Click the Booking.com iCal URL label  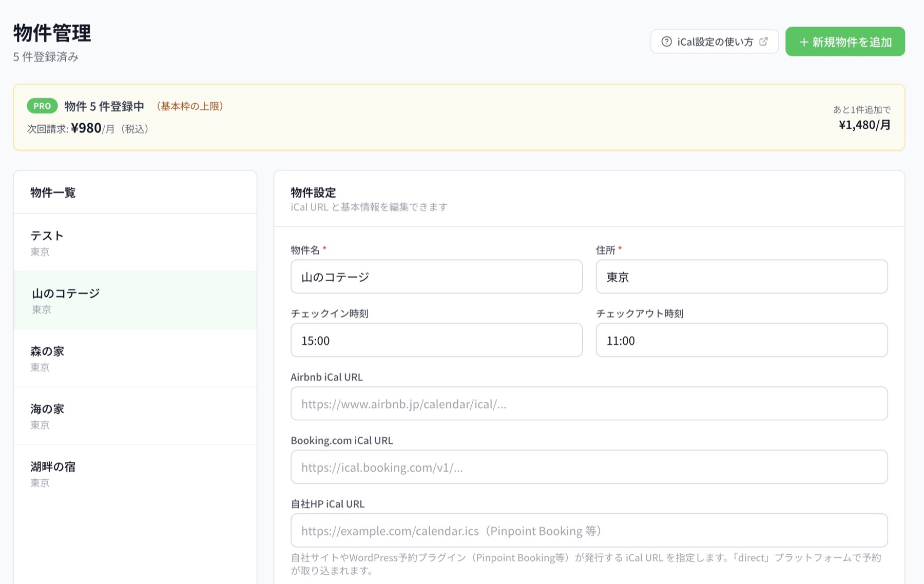(x=341, y=440)
